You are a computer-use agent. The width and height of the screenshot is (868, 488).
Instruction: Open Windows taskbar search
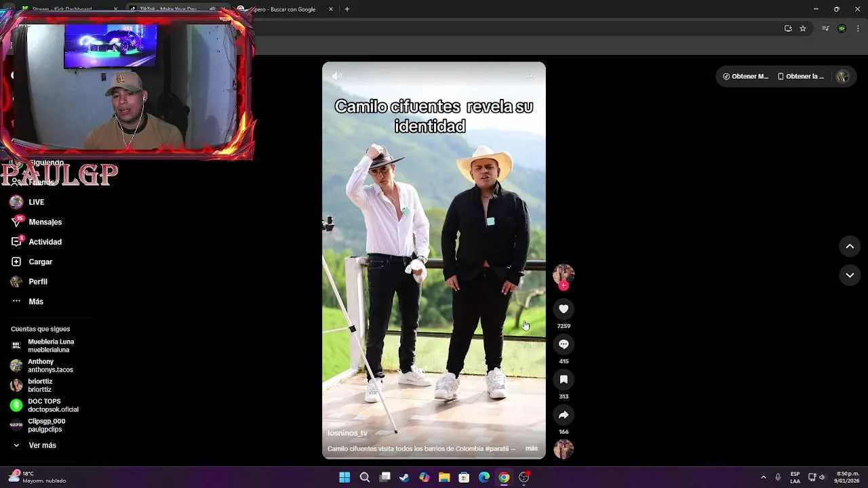365,477
